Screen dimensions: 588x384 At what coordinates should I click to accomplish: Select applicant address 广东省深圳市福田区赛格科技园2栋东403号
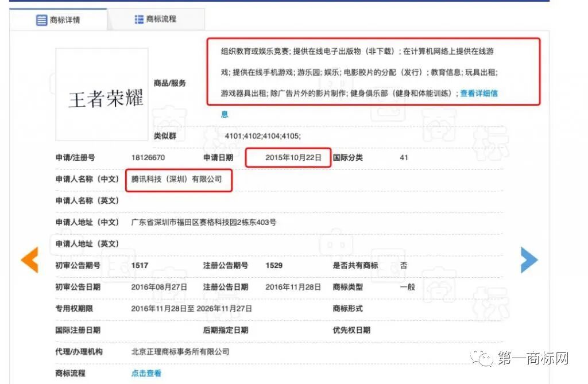pyautogui.click(x=204, y=222)
